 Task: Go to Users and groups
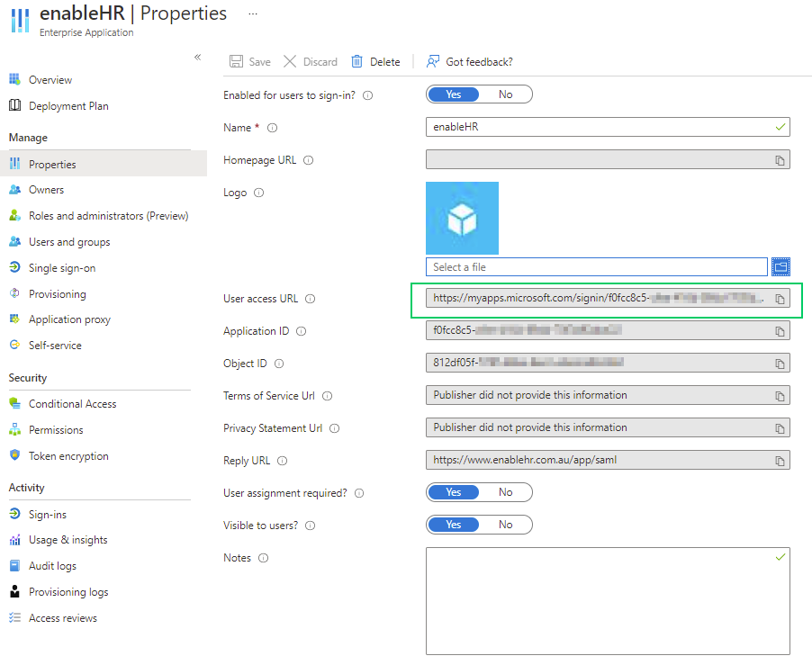pyautogui.click(x=69, y=242)
